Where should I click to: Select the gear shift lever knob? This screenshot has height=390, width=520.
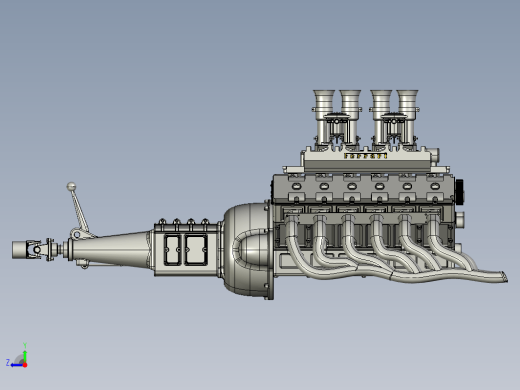(71, 186)
